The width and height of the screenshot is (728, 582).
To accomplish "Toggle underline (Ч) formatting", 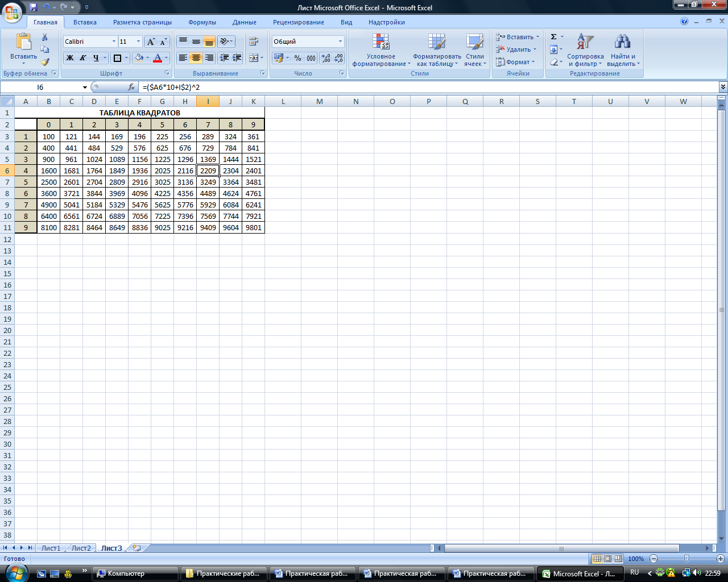I will click(x=96, y=58).
